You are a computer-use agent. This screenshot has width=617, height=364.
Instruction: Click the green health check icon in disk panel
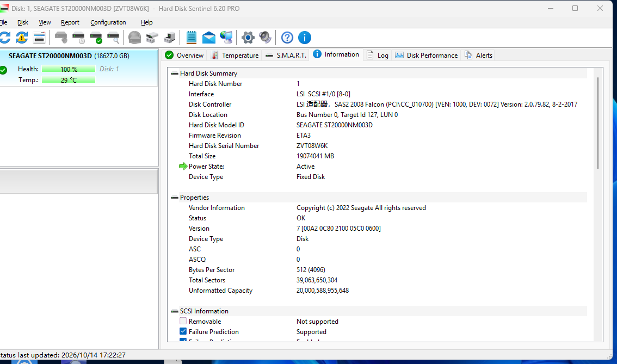pos(4,70)
